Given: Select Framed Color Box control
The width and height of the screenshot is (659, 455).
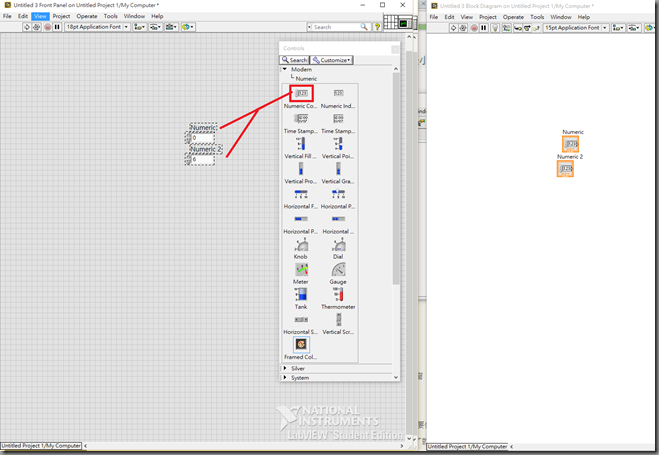Looking at the screenshot, I should click(x=301, y=345).
